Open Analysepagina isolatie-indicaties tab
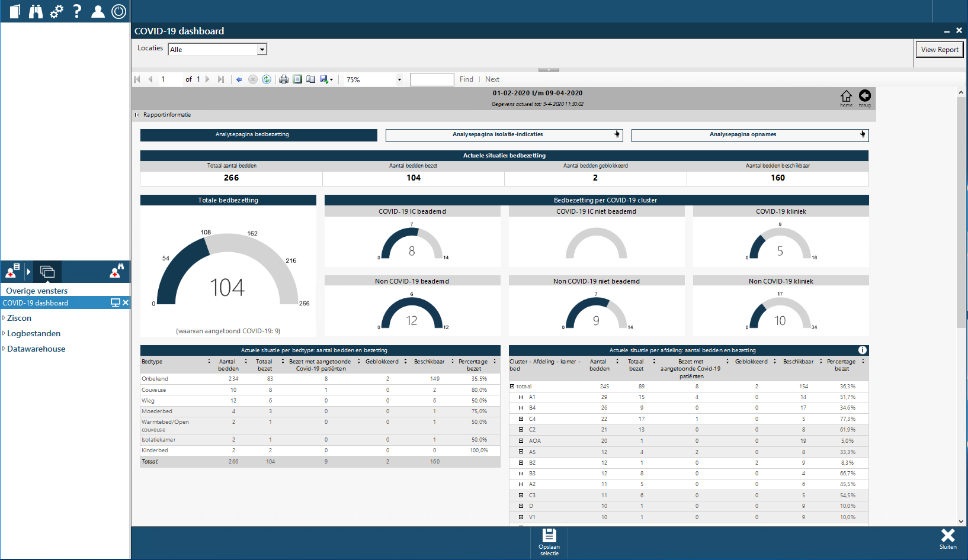This screenshot has height=560, width=968. (x=504, y=135)
